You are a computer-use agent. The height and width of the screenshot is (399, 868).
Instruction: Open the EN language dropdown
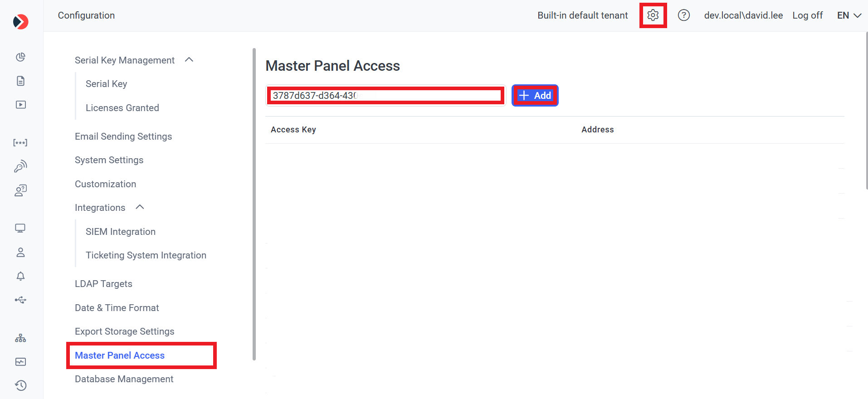[x=848, y=15]
